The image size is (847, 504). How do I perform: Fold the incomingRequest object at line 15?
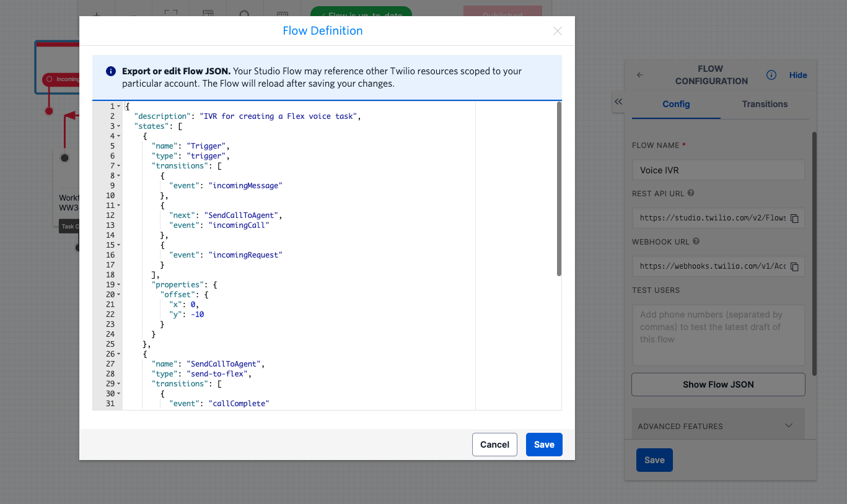(x=119, y=245)
